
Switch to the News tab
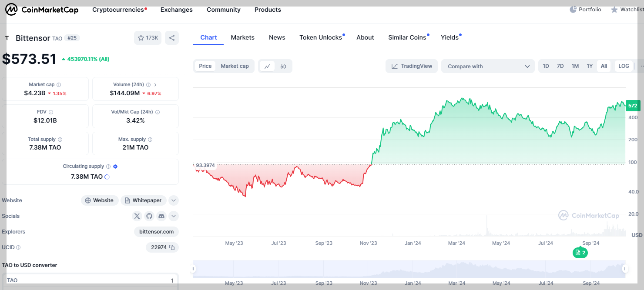pyautogui.click(x=277, y=37)
